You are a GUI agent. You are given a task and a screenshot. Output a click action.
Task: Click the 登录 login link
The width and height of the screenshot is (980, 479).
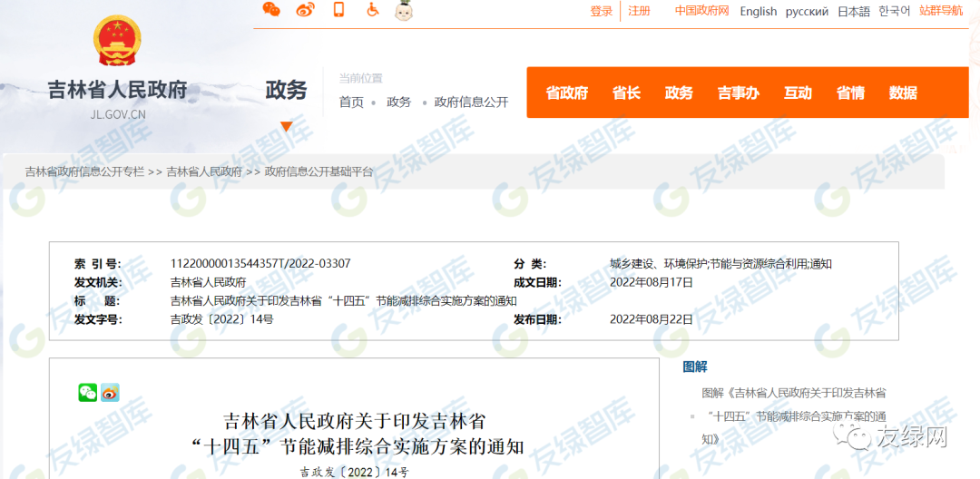click(602, 11)
